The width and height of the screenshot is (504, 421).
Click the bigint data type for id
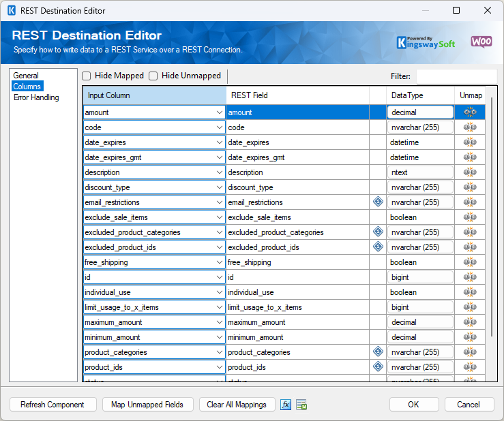tap(420, 277)
